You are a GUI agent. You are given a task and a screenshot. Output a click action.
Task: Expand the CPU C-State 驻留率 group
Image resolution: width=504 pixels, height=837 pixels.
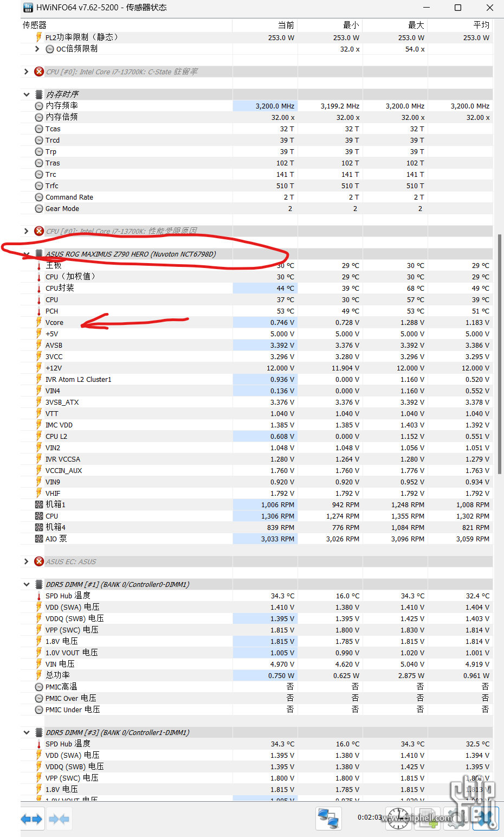[26, 72]
